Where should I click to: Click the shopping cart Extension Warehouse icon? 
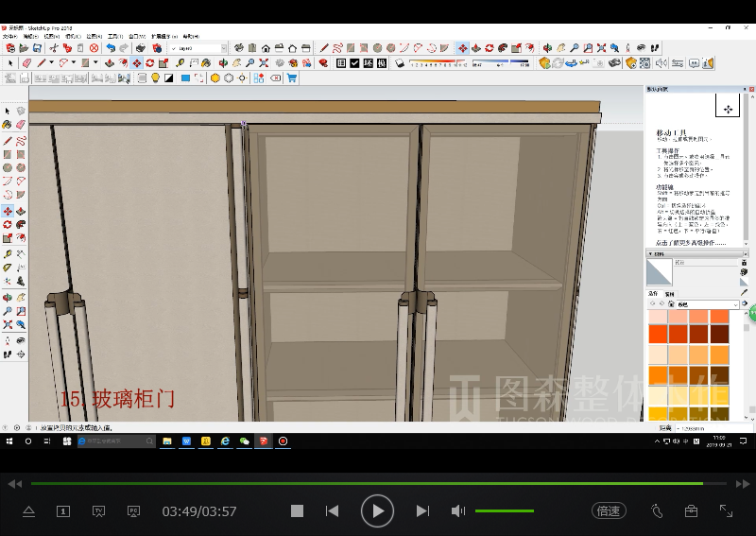pos(292,78)
